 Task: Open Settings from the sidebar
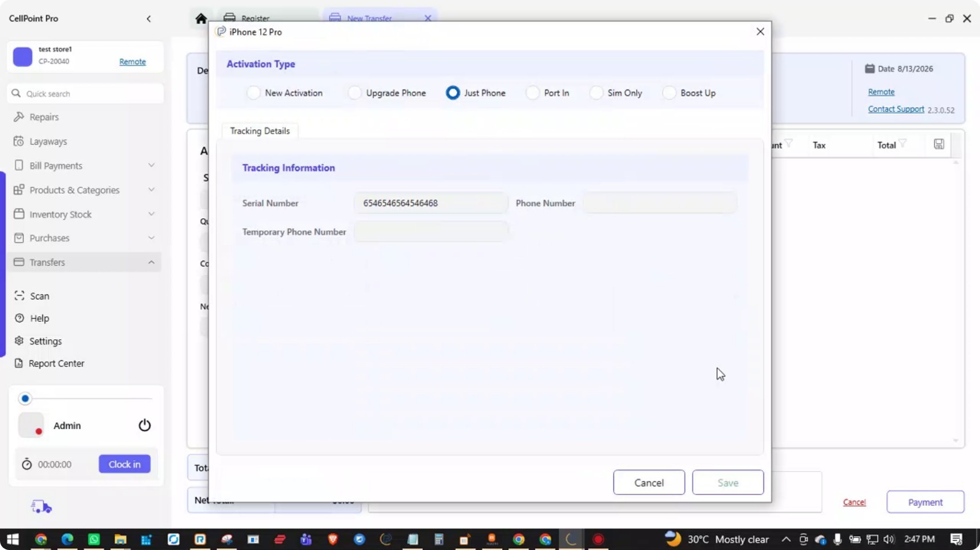coord(45,341)
